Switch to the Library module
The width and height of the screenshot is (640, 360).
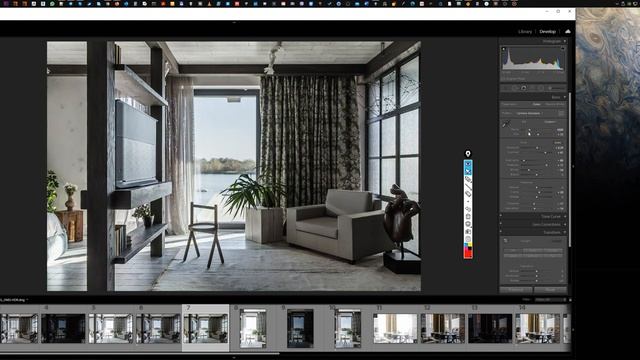coord(525,31)
